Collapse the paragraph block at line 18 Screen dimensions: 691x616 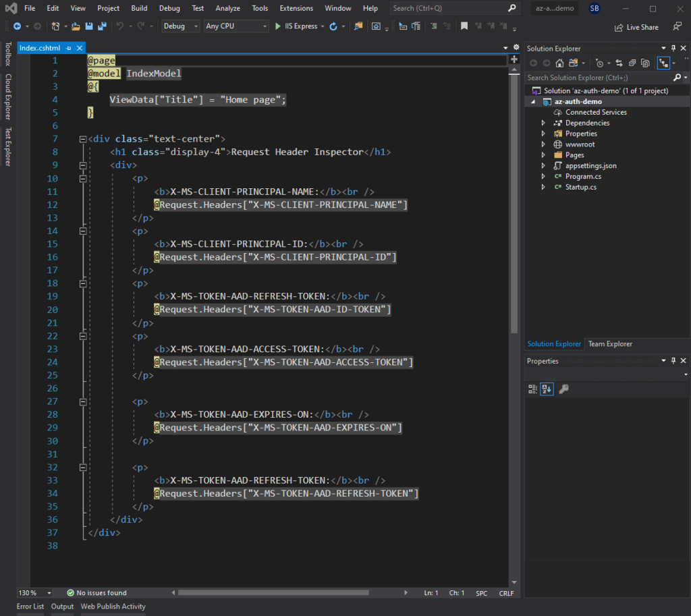(83, 284)
